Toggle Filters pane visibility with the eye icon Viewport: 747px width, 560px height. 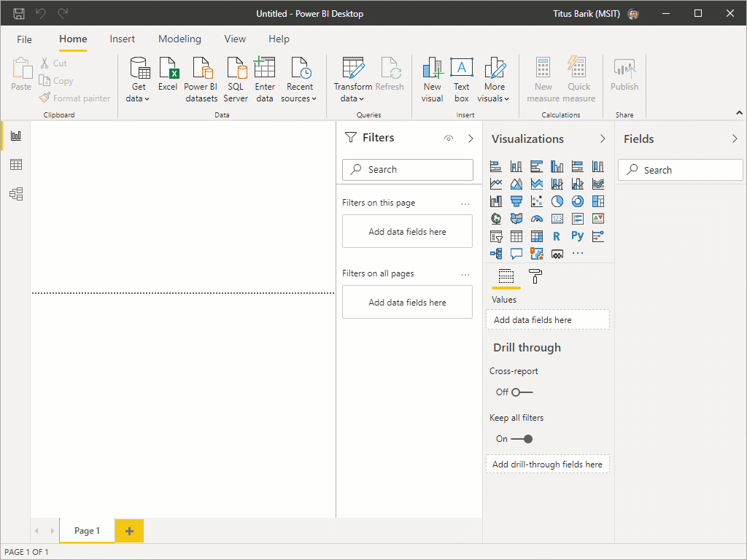tap(448, 137)
